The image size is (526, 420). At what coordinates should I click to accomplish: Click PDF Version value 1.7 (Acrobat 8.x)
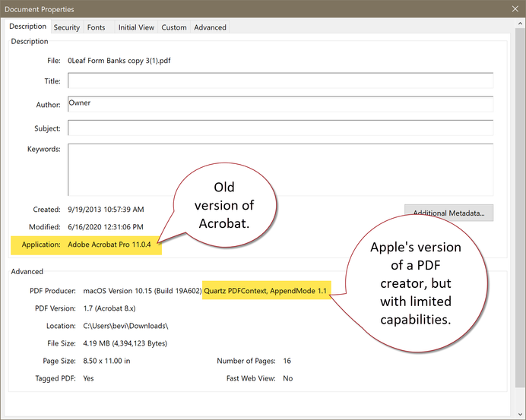pyautogui.click(x=109, y=308)
